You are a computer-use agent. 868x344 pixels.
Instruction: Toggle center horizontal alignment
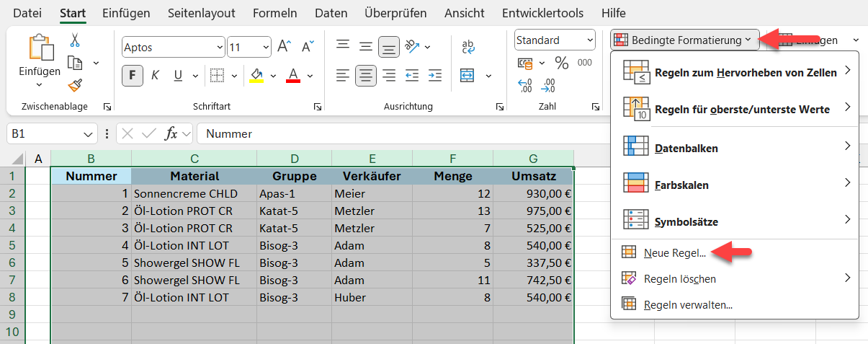[367, 75]
